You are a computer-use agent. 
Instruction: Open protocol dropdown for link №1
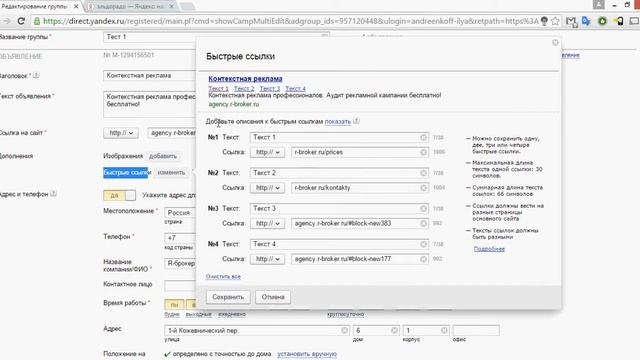pos(267,152)
